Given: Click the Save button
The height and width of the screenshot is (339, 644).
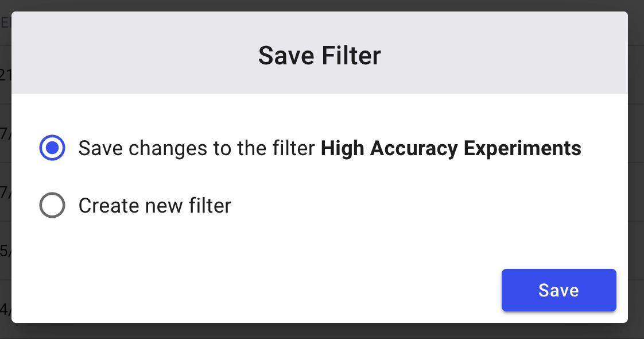Looking at the screenshot, I should pyautogui.click(x=558, y=290).
